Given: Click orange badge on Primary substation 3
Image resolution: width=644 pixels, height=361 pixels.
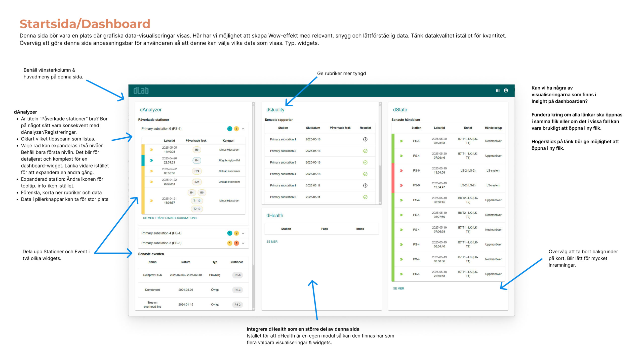Looking at the screenshot, I should coord(236,243).
